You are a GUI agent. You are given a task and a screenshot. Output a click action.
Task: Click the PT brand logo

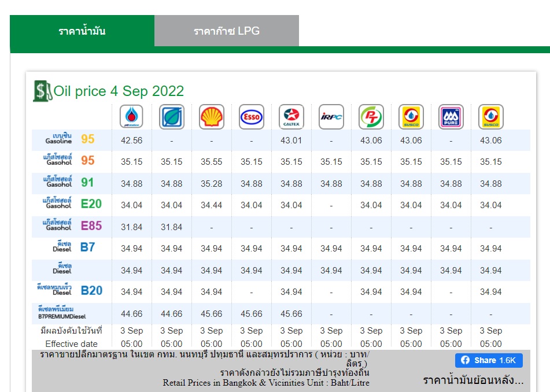tap(371, 116)
